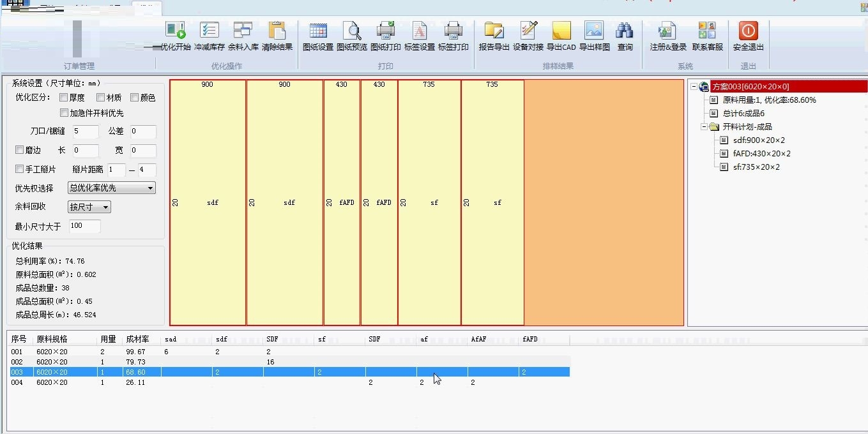Click the 余料入库 icon
The height and width of the screenshot is (434, 868).
point(243,30)
